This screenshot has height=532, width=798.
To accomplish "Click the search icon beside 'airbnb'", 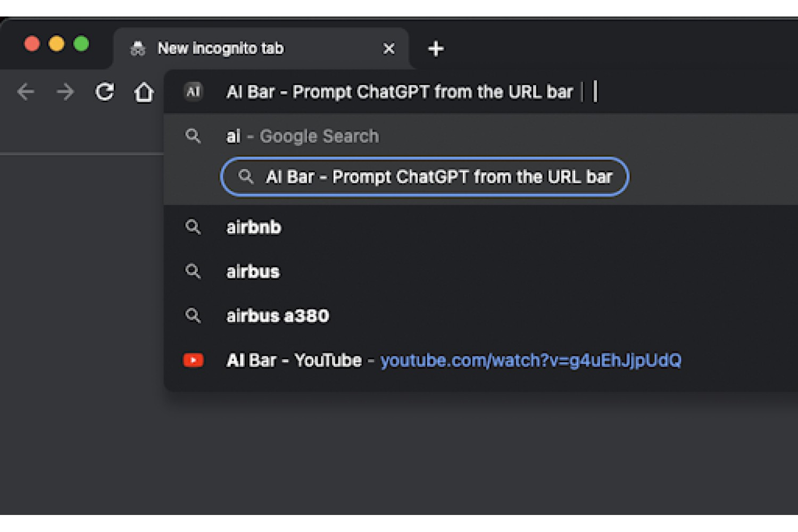I will pos(193,227).
